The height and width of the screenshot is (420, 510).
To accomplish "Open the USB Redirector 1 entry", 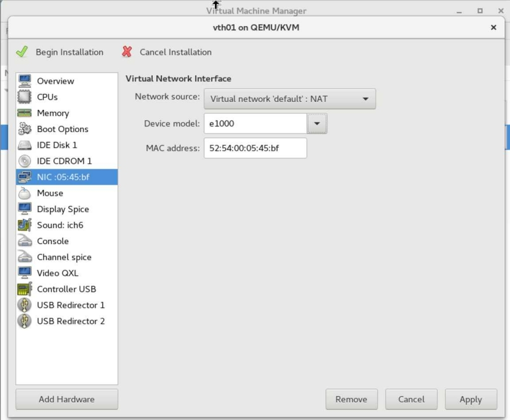I will coord(67,305).
